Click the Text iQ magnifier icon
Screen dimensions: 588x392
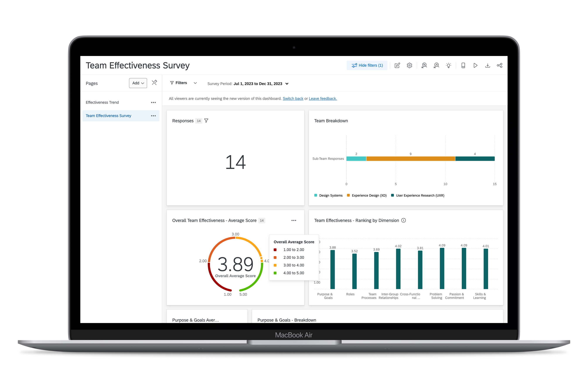click(424, 66)
